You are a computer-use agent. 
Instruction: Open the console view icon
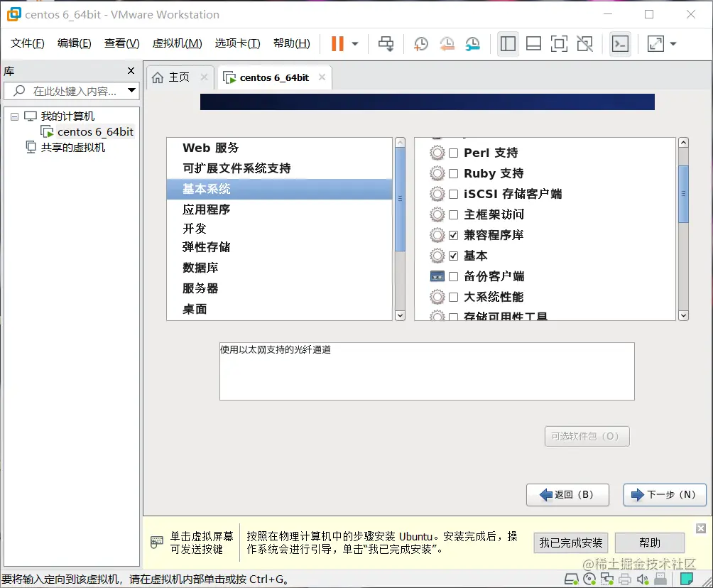tap(620, 43)
